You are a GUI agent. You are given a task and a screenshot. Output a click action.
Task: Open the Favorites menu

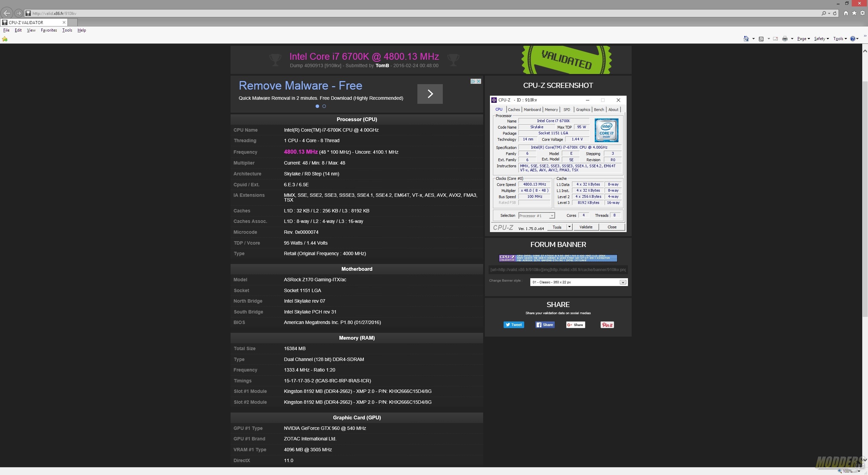(x=49, y=30)
